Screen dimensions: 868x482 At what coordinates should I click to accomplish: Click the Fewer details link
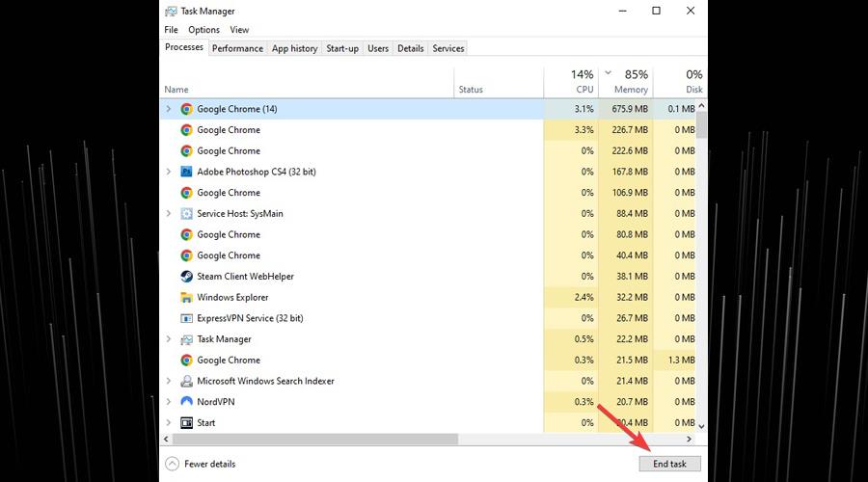click(x=210, y=464)
